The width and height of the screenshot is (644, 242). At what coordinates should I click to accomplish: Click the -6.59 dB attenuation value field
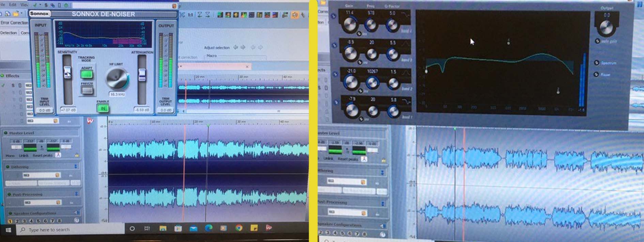(x=142, y=110)
